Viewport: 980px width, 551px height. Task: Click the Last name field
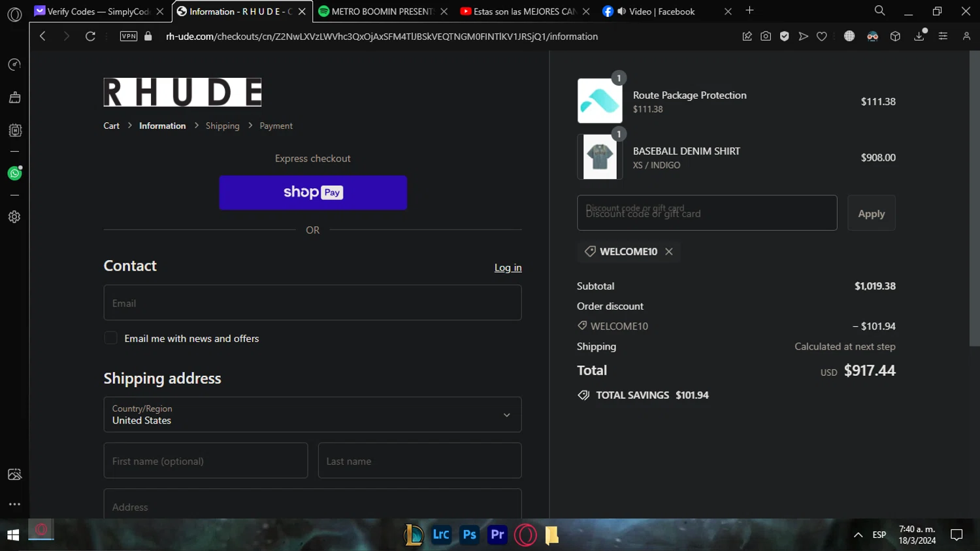pos(420,461)
